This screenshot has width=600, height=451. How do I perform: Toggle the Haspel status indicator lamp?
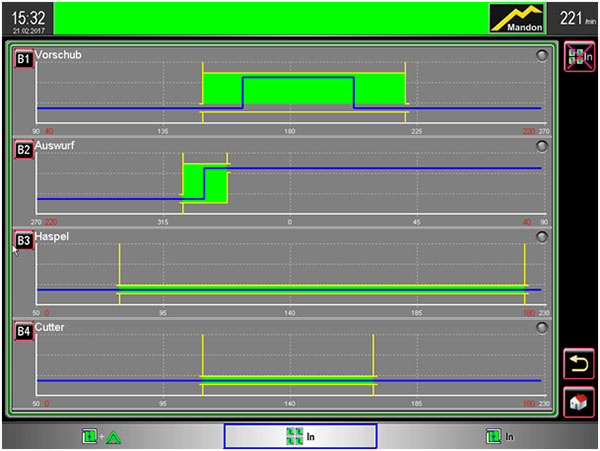click(541, 237)
